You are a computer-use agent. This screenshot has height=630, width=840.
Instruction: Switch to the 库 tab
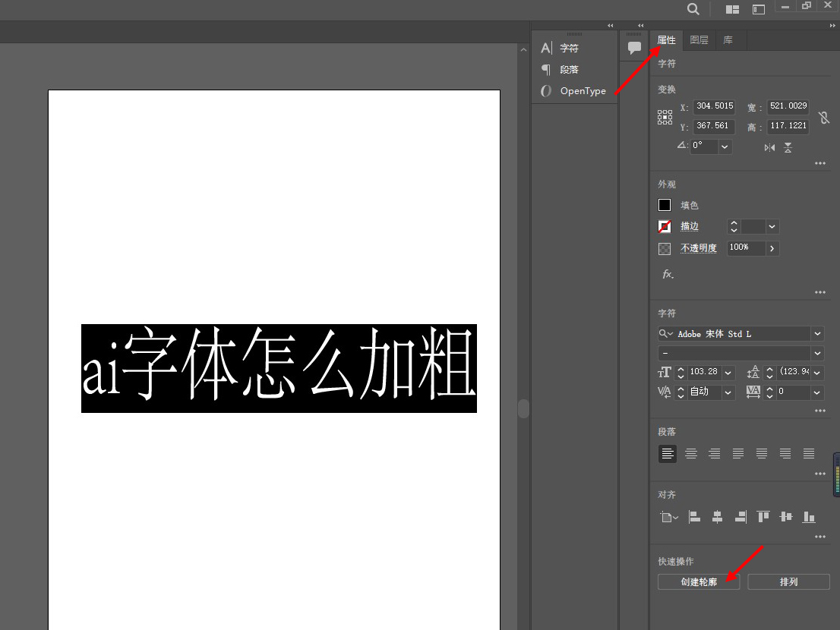[x=728, y=40]
